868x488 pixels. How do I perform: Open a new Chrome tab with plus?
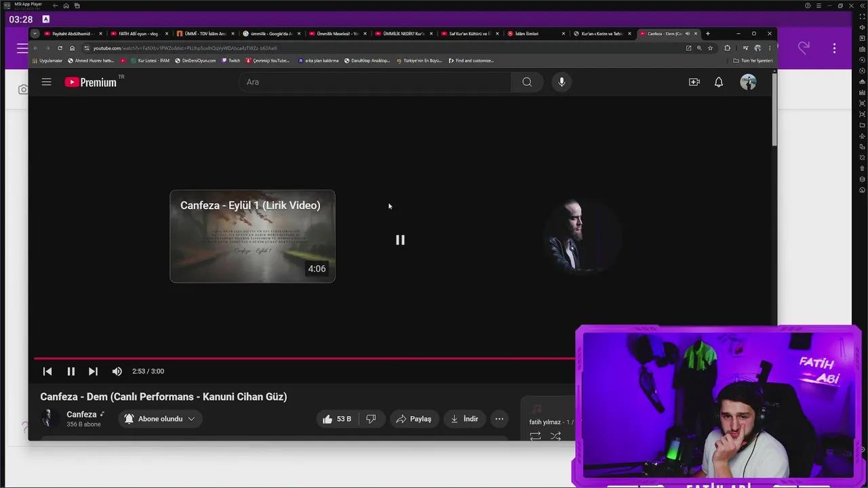click(x=707, y=33)
